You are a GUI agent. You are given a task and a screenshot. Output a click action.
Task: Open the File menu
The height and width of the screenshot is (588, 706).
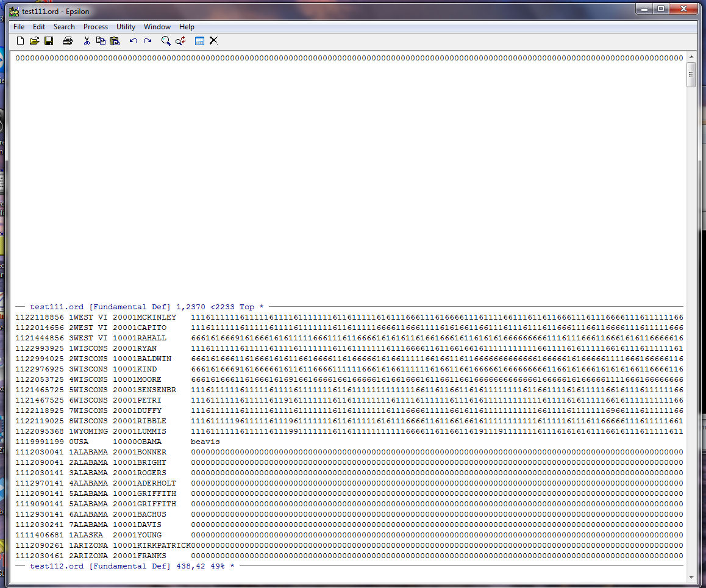pos(19,27)
